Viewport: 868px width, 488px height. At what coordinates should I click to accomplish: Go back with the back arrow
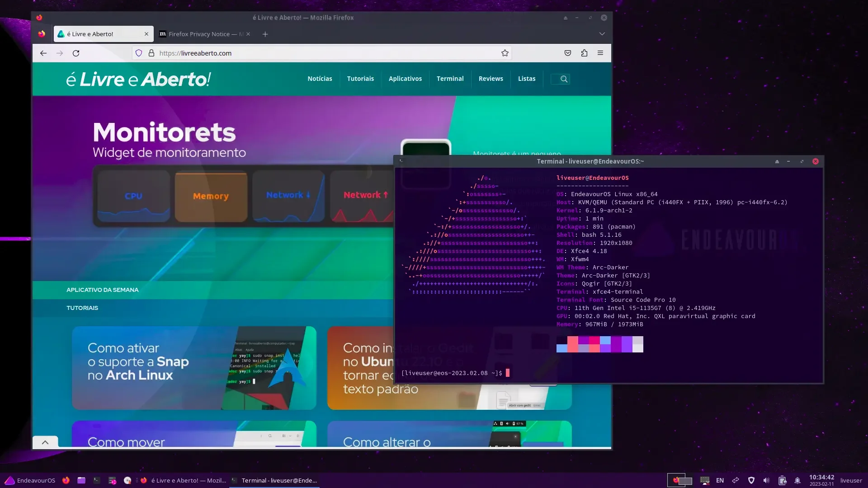coord(43,53)
